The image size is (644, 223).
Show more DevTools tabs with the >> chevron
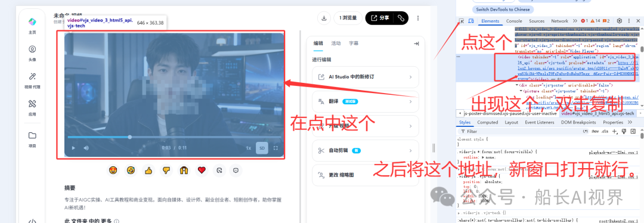click(575, 21)
